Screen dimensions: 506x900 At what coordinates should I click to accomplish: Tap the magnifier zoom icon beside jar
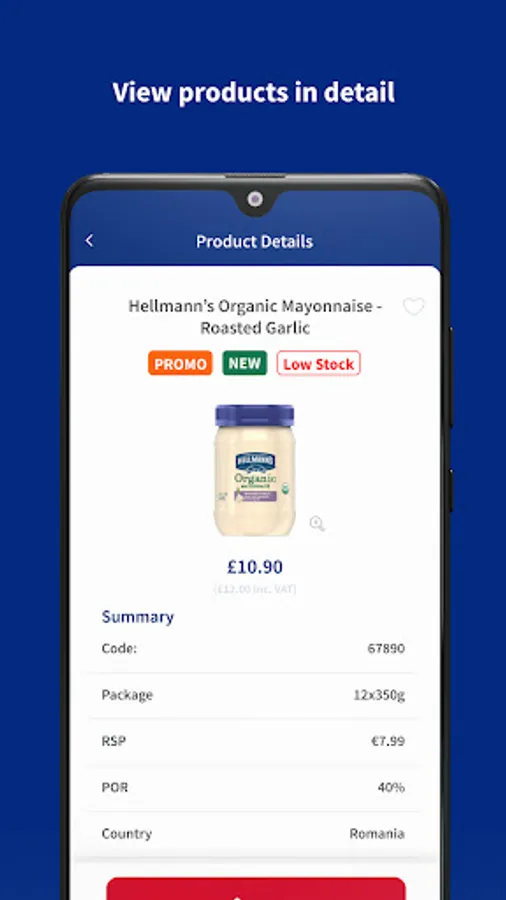click(x=317, y=523)
